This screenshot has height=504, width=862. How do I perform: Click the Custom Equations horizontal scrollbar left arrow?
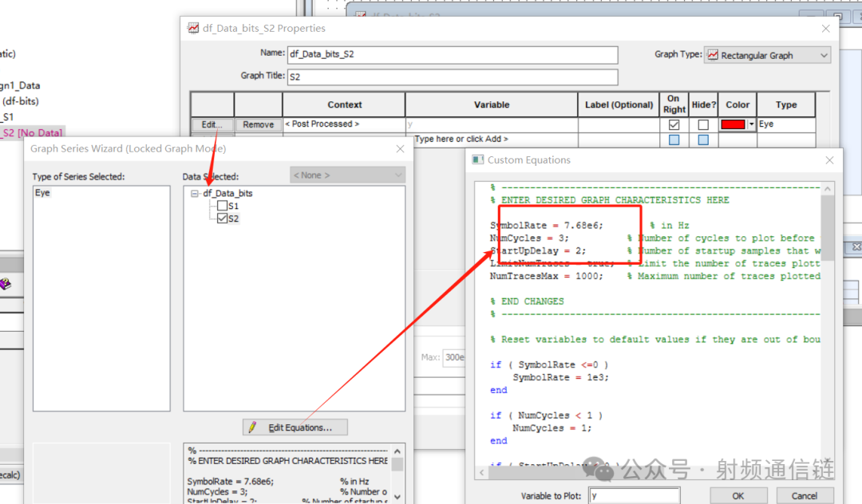pyautogui.click(x=482, y=472)
